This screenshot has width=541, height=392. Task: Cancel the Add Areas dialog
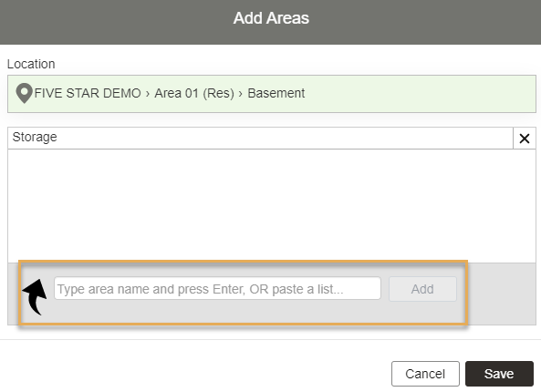(x=425, y=374)
